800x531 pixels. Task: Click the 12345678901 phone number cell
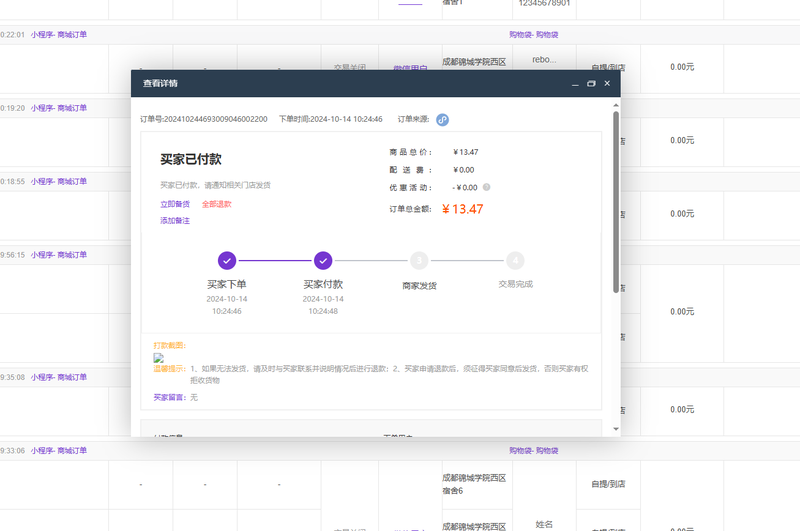click(544, 4)
